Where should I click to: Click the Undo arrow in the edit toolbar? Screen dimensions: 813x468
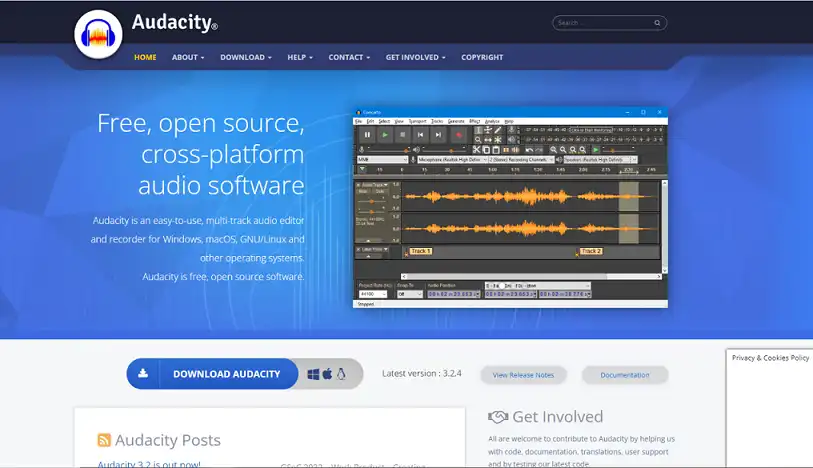[x=529, y=150]
